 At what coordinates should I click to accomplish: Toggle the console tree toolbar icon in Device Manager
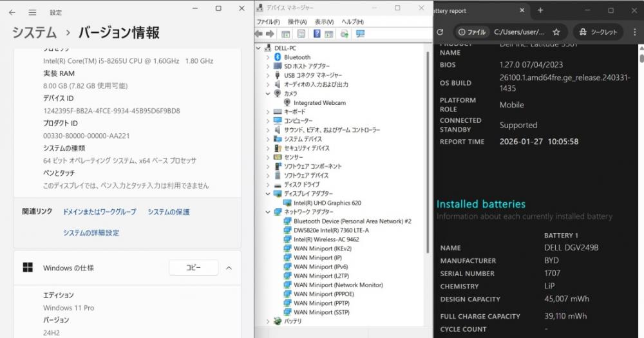(285, 33)
